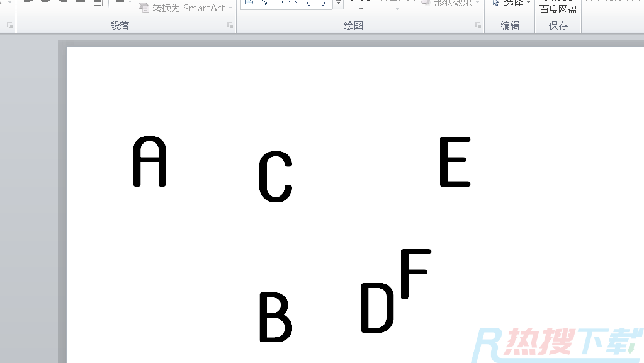Open the 段落 group dialog launcher
Screen dimensions: 644x363
click(x=230, y=25)
